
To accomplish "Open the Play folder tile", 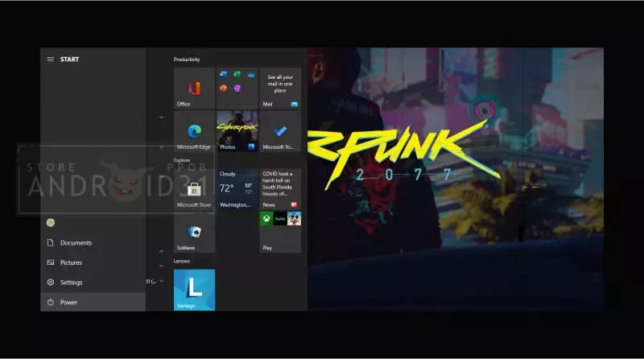I will (x=280, y=232).
